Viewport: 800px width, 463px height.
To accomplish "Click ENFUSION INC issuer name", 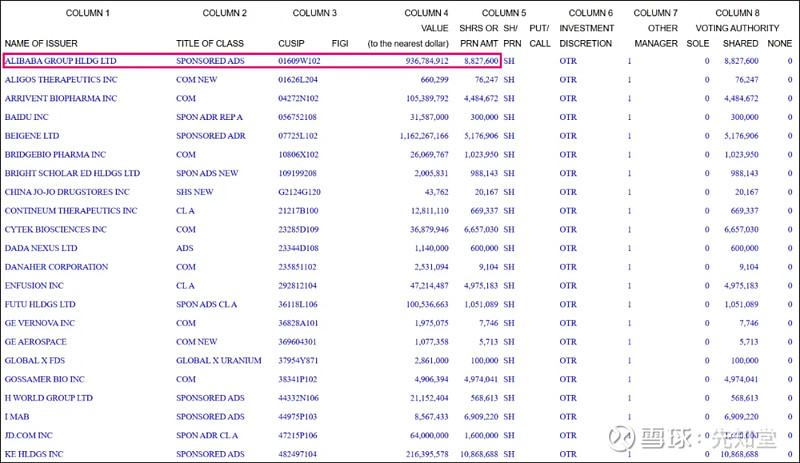I will 34,285.
